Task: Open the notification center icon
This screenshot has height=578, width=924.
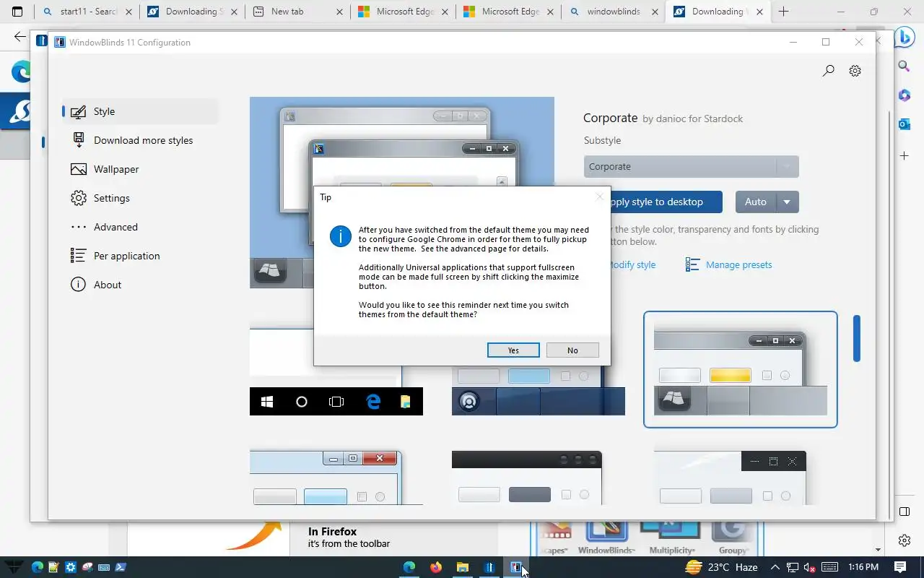Action: pos(900,567)
